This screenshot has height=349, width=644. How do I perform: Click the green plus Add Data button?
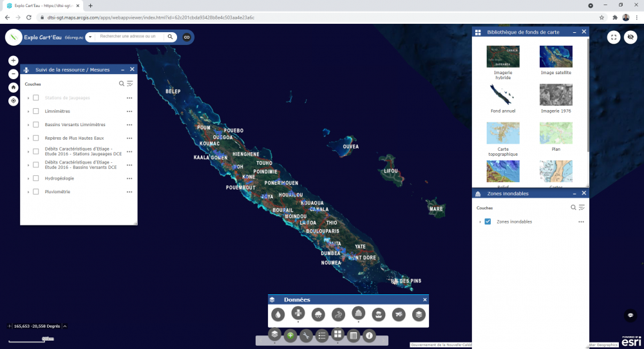pos(290,336)
